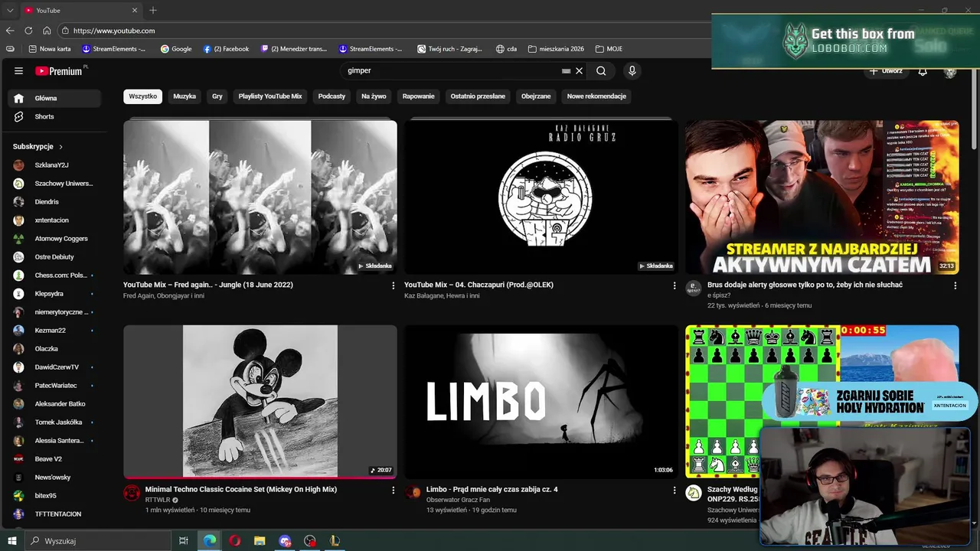Open the Radio Gruz mix thumbnail
This screenshot has width=980, height=551.
(x=541, y=197)
